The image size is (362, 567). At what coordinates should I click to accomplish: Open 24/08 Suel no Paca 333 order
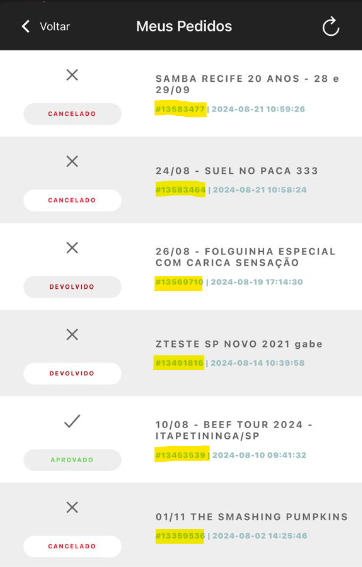237,171
